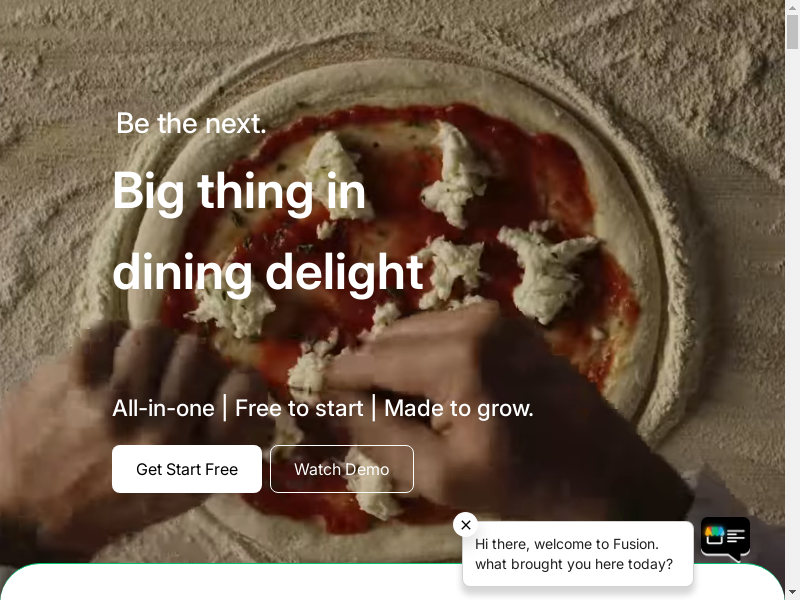Viewport: 800px width, 600px height.
Task: Click the storefront logo inside the chat launcher
Action: click(x=714, y=535)
